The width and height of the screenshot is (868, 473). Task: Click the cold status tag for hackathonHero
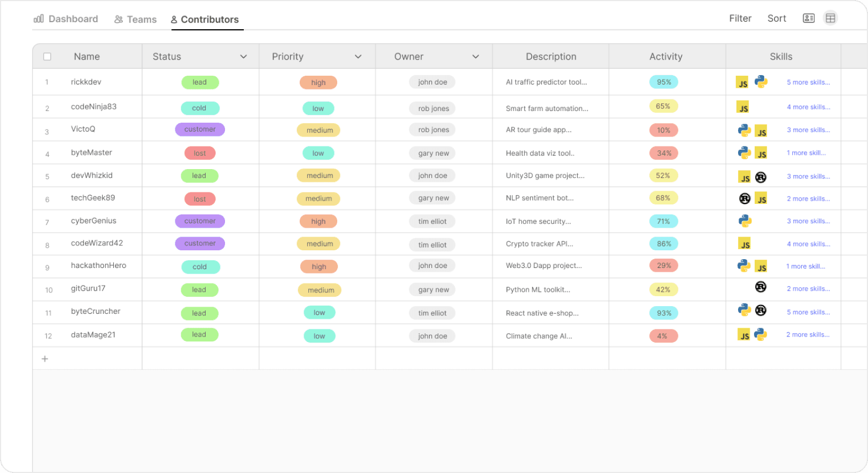coord(200,267)
